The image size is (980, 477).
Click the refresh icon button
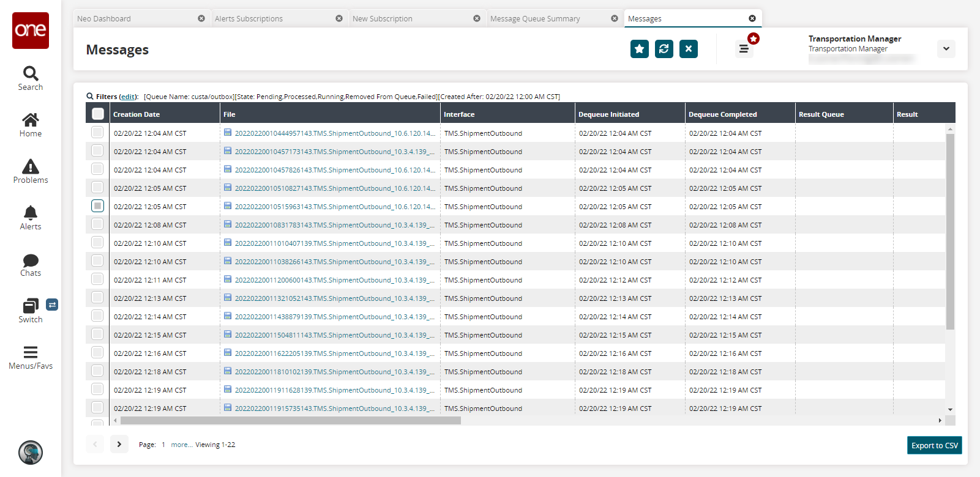coord(664,49)
